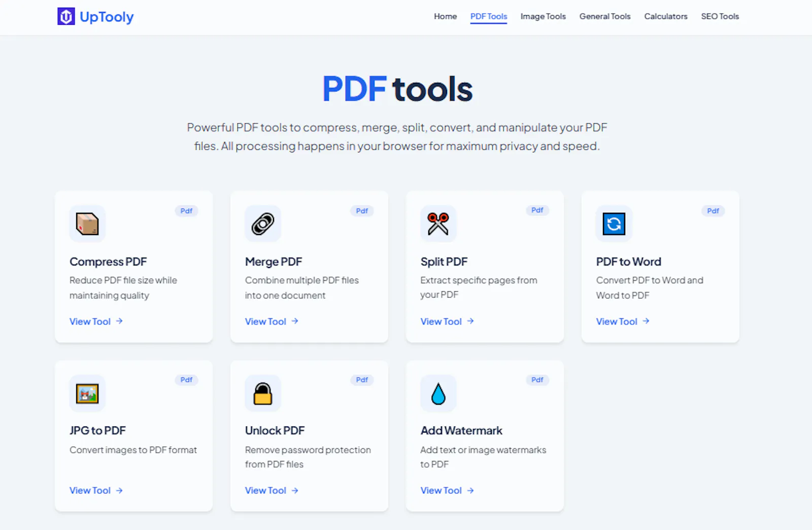812x530 pixels.
Task: Click the arrow next to Merge PDF View Tool
Action: tap(295, 321)
